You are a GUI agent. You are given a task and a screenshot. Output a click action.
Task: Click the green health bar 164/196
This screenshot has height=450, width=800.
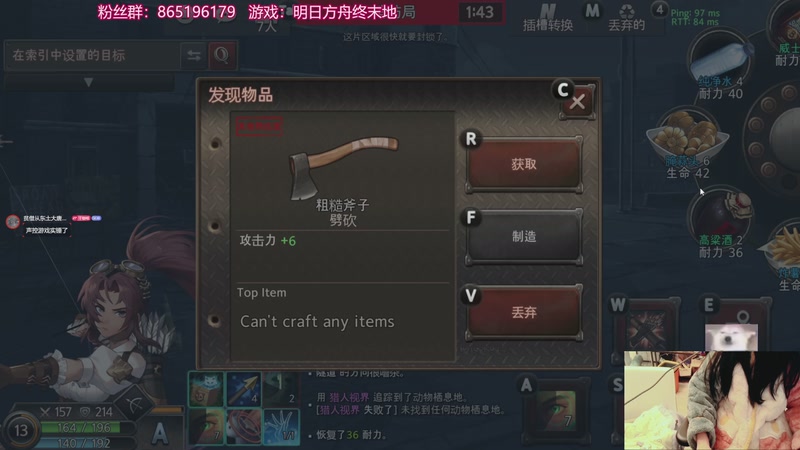coord(83,427)
